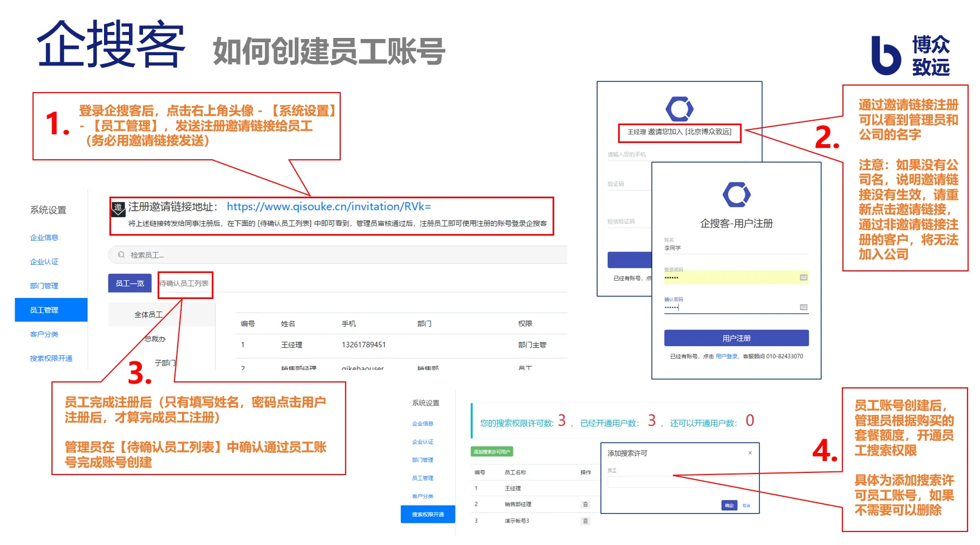Delete 演示帐号3 using its trash icon
Viewport: 980px width, 545px height.
[585, 521]
